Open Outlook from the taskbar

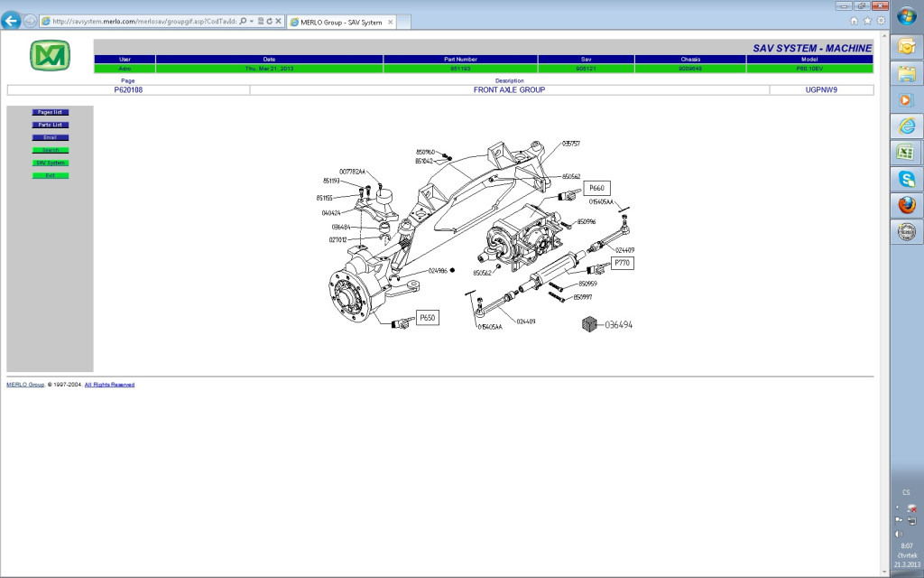906,46
